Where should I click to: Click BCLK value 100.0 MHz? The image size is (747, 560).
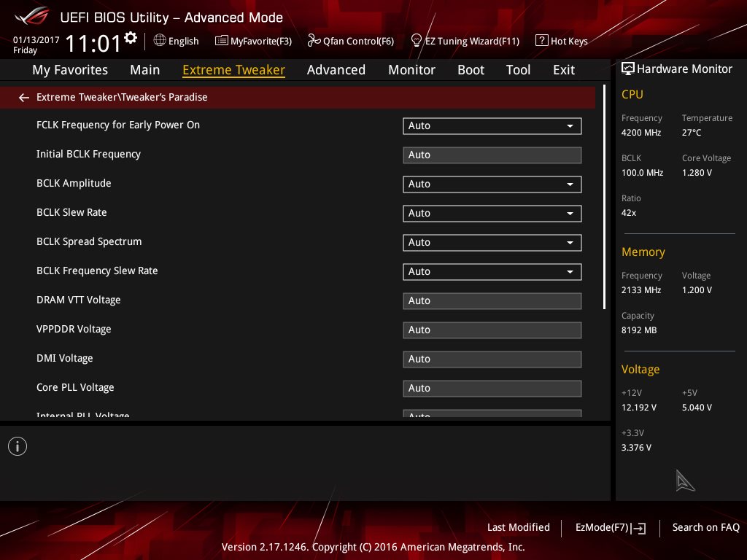642,173
